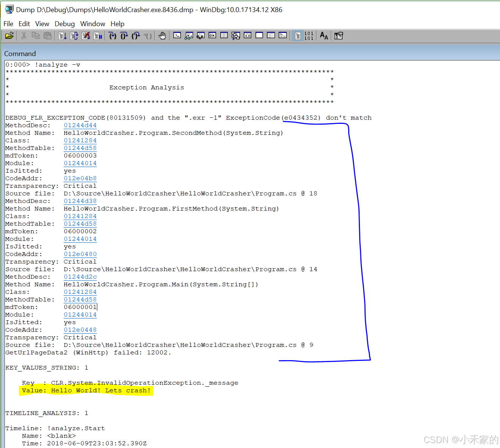Click the 'Time: 2018-06-09T23:03:52.390Z' line
The width and height of the screenshot is (500, 448).
(x=84, y=443)
